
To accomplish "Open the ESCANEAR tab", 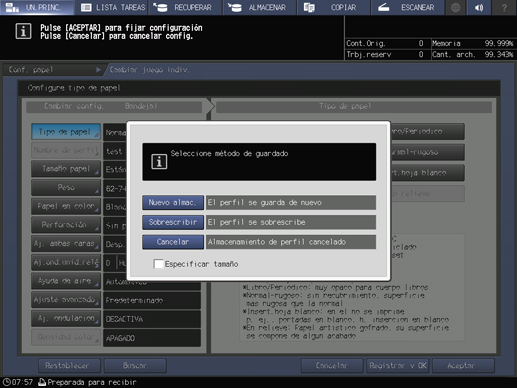I will coord(408,7).
